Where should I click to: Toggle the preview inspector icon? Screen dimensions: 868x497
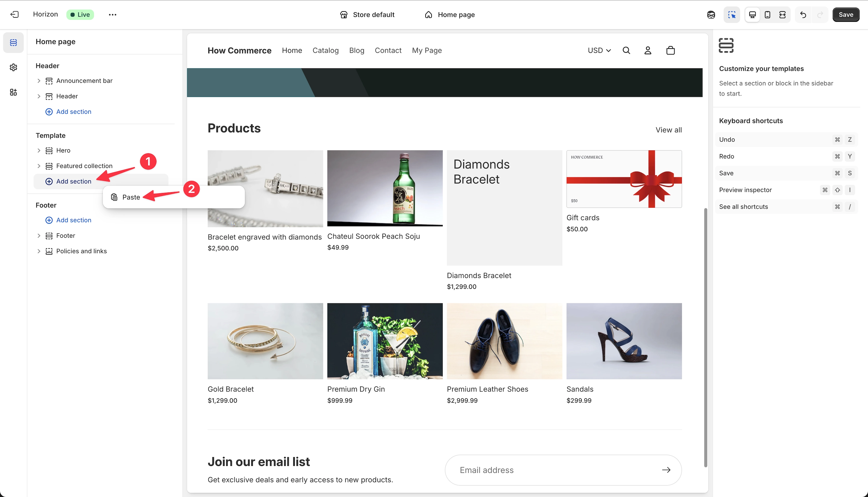[x=731, y=15]
